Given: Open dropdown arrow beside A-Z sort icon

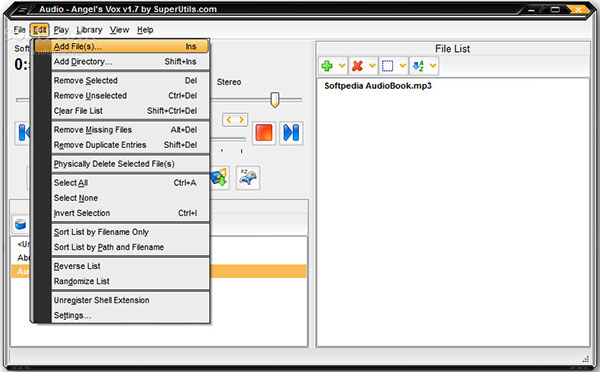Looking at the screenshot, I should point(433,66).
